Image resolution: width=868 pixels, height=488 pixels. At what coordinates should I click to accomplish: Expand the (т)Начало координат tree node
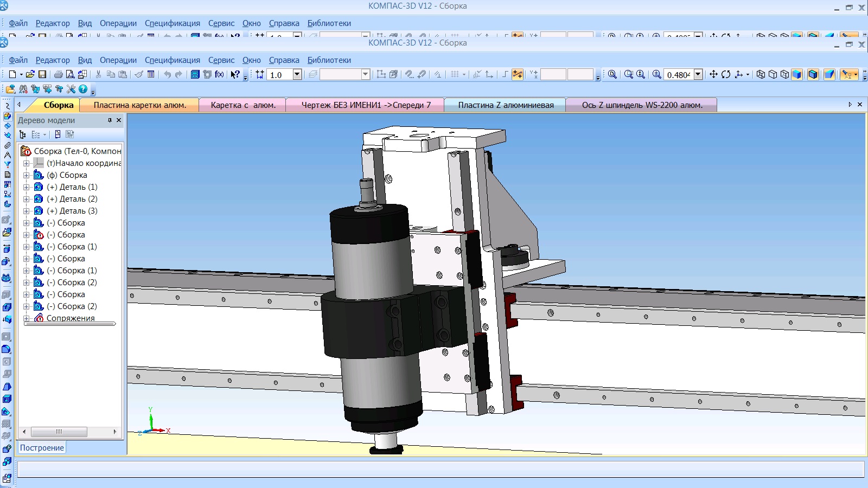pos(26,163)
